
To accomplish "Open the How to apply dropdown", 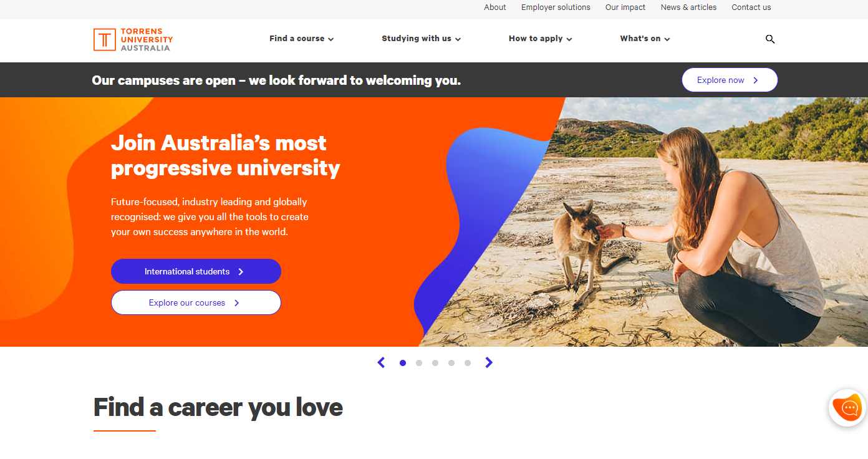I will point(541,39).
